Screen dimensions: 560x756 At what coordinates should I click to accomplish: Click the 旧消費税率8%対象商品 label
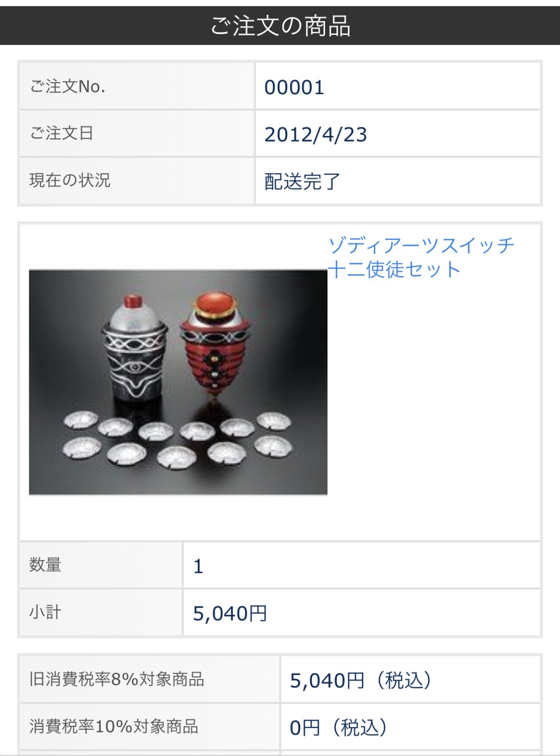click(117, 679)
